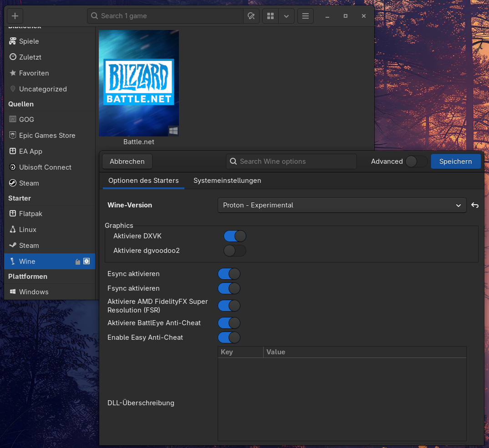Viewport: 489px width, 448px height.
Task: Click Wine manage versions box icon
Action: [78, 262]
